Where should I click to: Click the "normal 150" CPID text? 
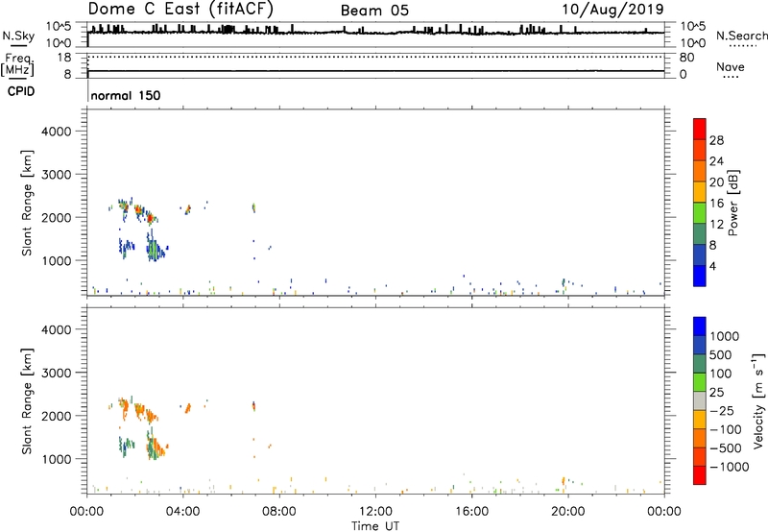pyautogui.click(x=126, y=95)
